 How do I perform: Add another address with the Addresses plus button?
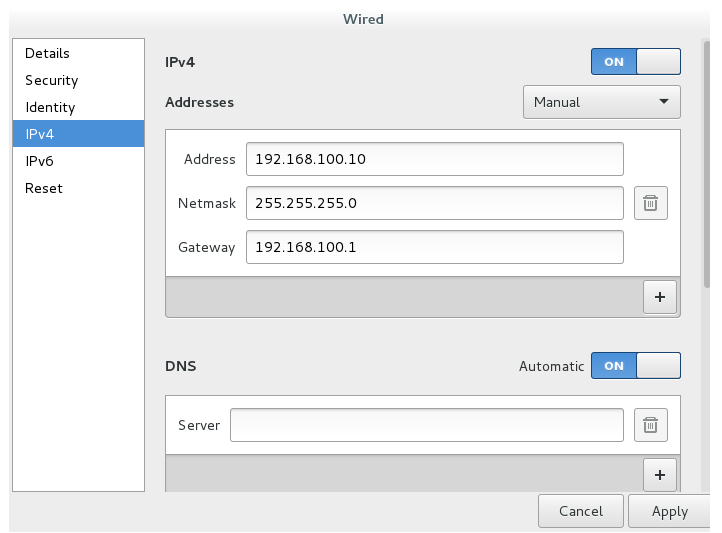659,297
